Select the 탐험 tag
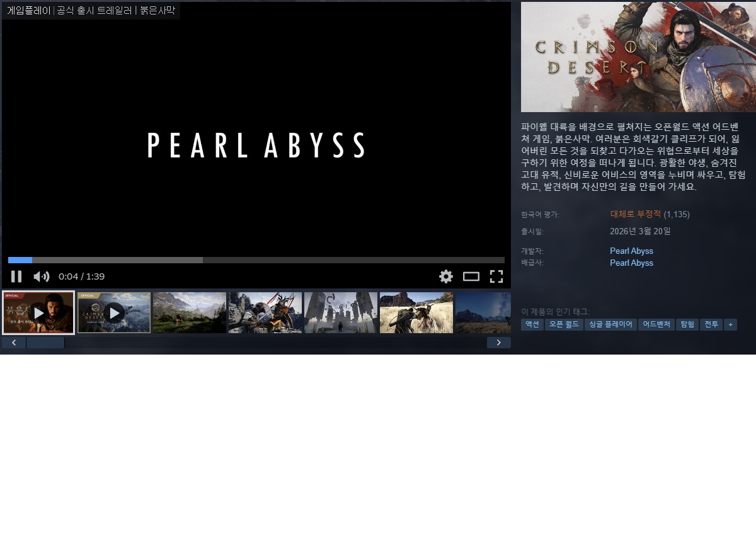 pyautogui.click(x=687, y=324)
